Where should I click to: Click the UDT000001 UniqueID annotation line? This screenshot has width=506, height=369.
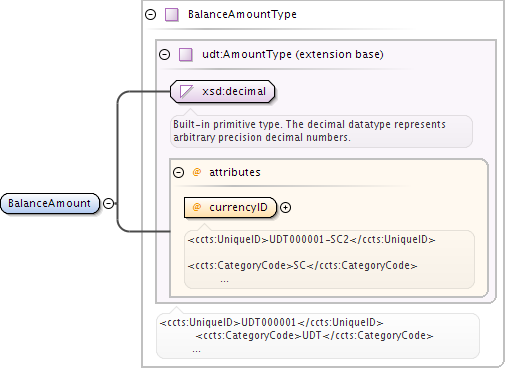[271, 322]
